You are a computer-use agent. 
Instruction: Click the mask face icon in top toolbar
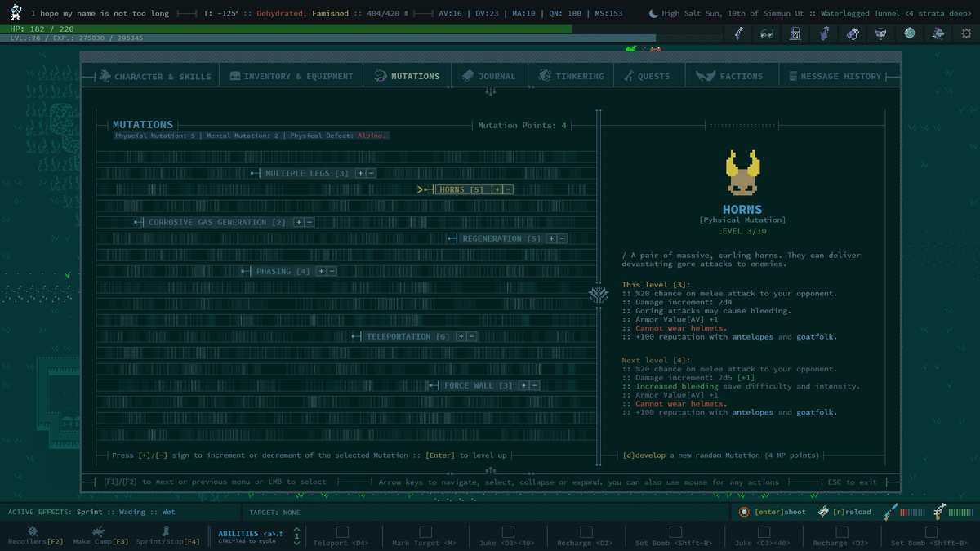(881, 33)
